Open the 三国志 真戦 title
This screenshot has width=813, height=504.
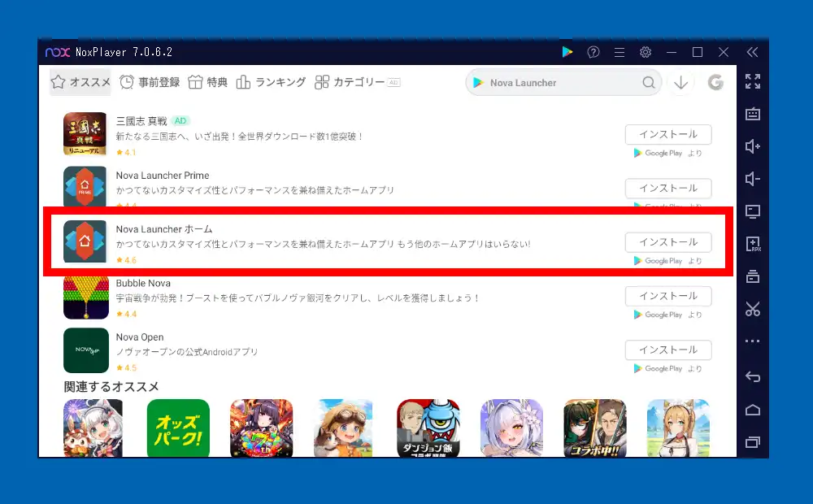click(x=141, y=121)
